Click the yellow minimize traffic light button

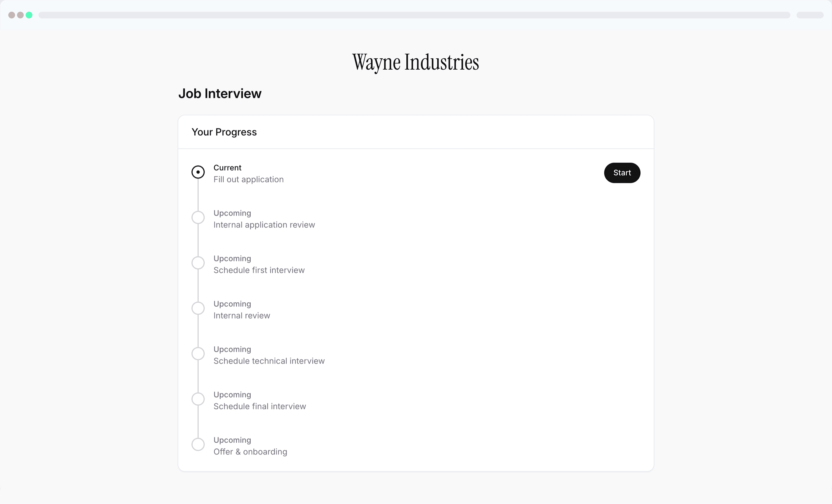pos(20,15)
